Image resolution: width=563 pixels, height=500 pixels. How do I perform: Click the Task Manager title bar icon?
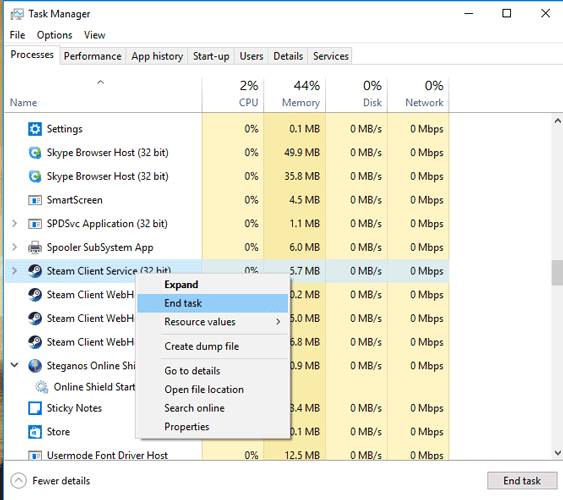pyautogui.click(x=17, y=14)
